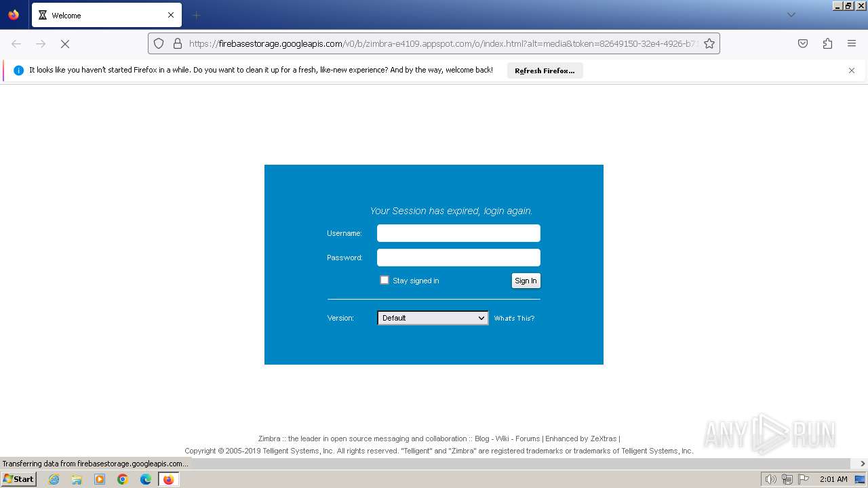868x488 pixels.
Task: Open the Version dropdown
Action: 433,318
